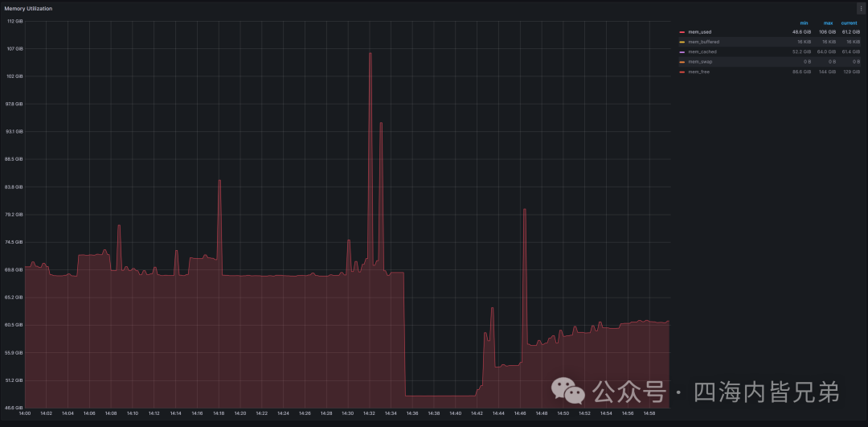
Task: Click mem_used max value 106 GiB
Action: [x=828, y=32]
